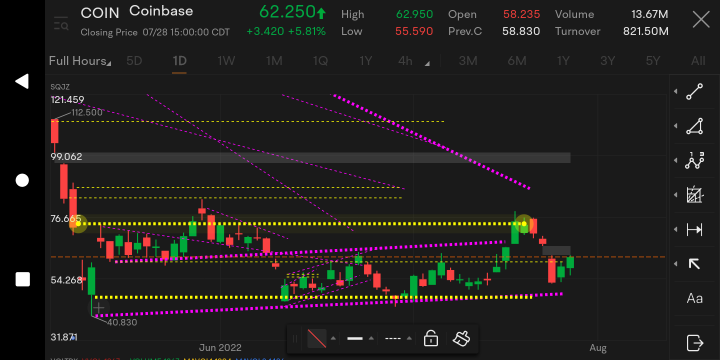Select the triangle shape drawing tool
The image size is (720, 360).
[x=694, y=126]
